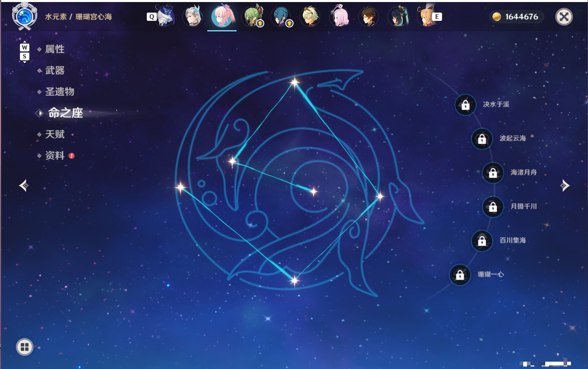
Task: Switch to the 武器 weapon section
Action: click(55, 71)
